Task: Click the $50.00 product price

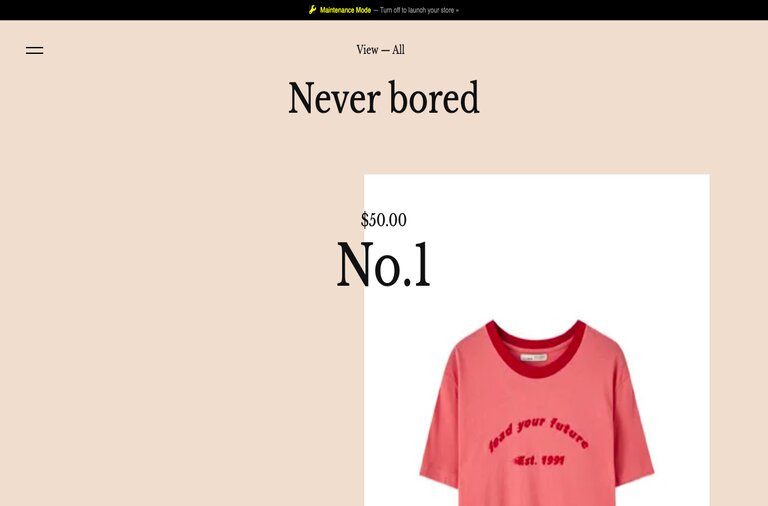Action: tap(384, 220)
